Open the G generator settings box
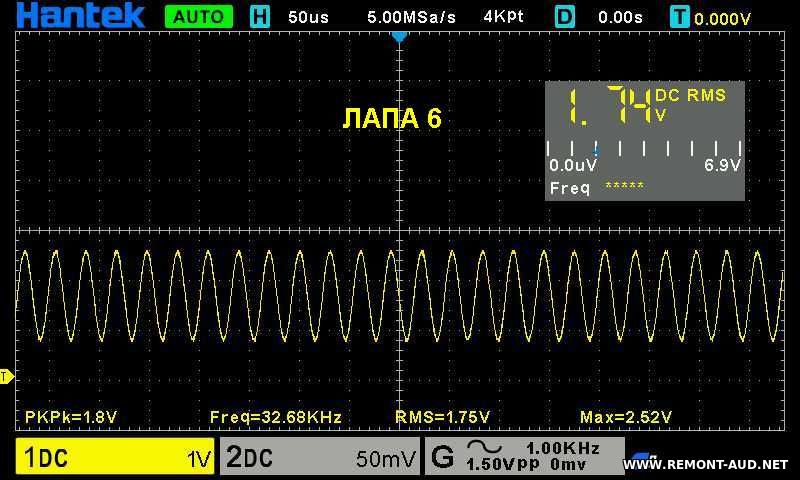The width and height of the screenshot is (800, 480). click(x=524, y=456)
